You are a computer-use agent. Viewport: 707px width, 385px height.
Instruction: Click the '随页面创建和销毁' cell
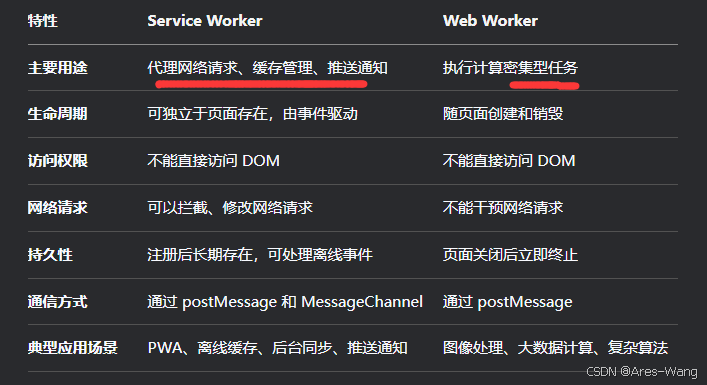click(x=503, y=114)
